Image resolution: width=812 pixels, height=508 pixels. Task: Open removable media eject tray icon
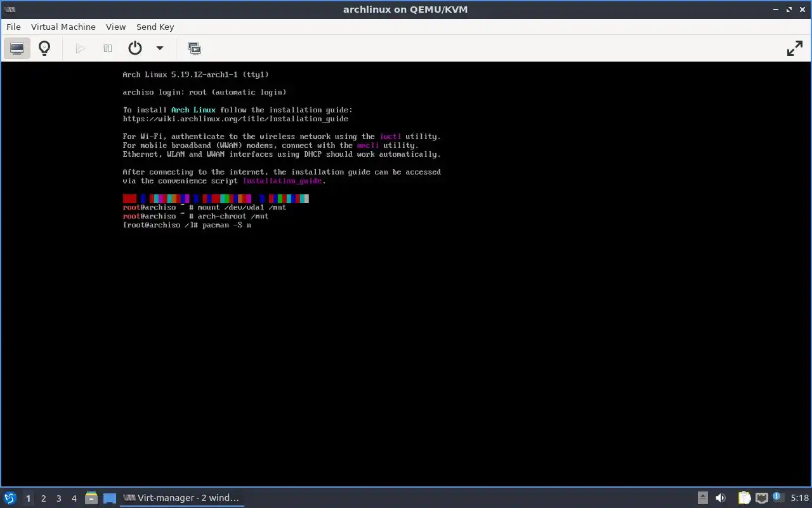click(x=703, y=498)
